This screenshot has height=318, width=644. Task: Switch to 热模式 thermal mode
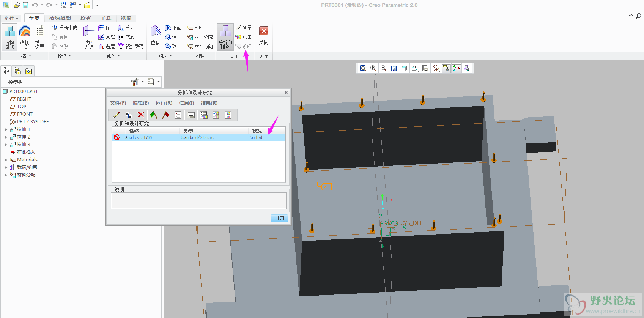pyautogui.click(x=25, y=37)
